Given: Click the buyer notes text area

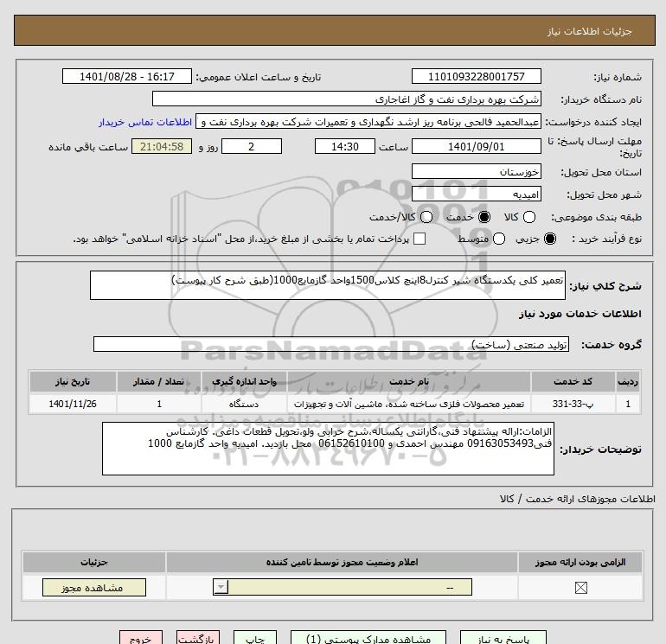Looking at the screenshot, I should point(328,449).
